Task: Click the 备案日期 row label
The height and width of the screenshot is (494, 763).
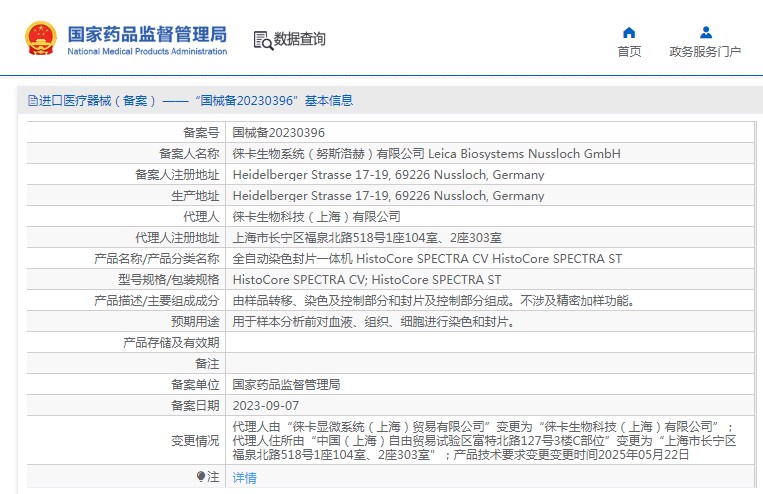Action: (195, 405)
